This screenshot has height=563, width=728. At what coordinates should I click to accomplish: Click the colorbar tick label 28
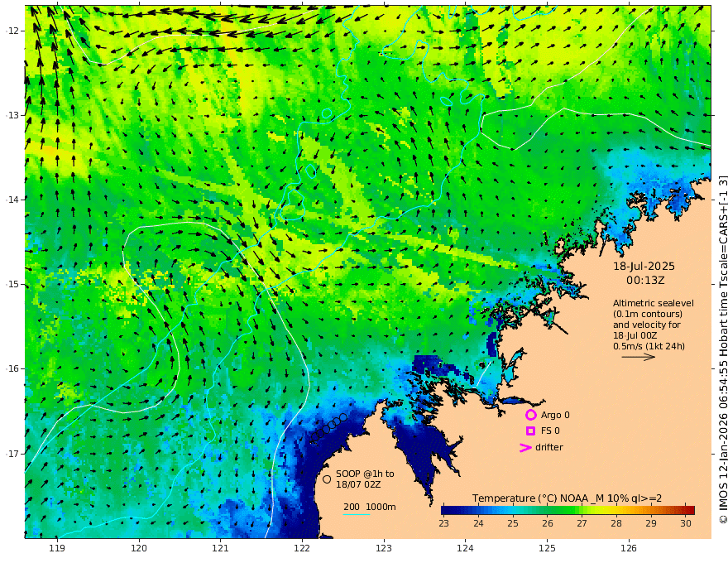coord(616,523)
